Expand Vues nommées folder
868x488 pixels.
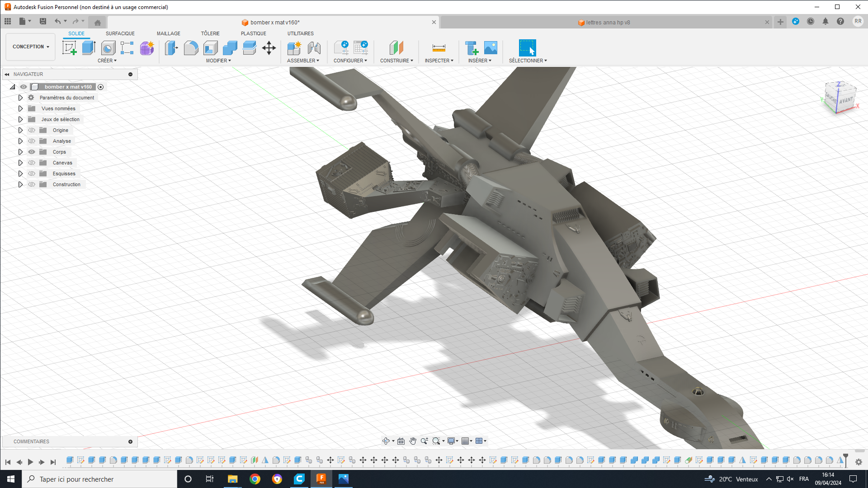tap(20, 108)
